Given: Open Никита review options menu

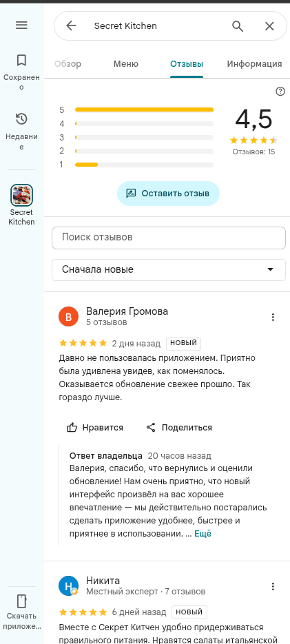Looking at the screenshot, I should (273, 587).
